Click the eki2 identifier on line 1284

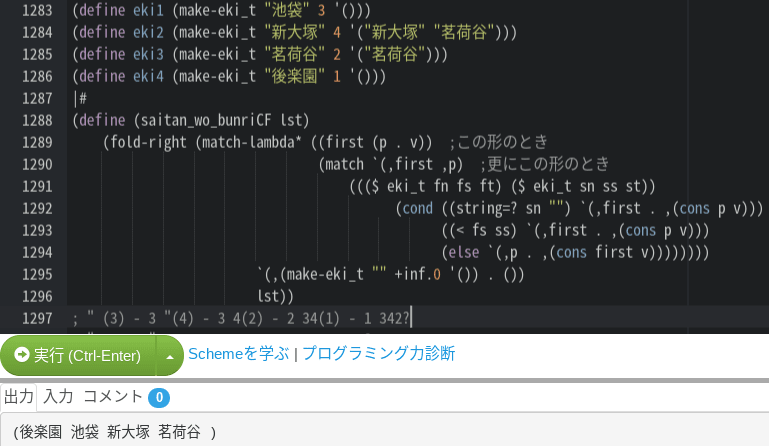coord(148,32)
